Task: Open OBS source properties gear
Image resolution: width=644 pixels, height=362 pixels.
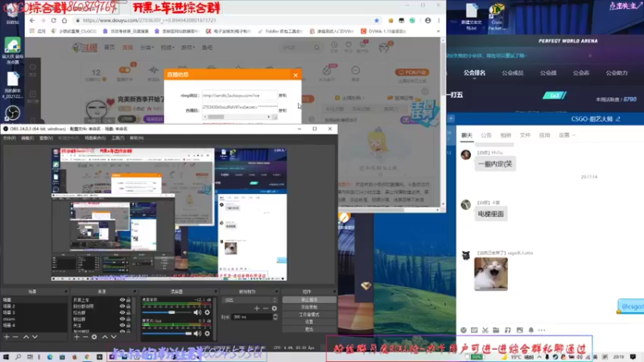Action: pos(94,337)
